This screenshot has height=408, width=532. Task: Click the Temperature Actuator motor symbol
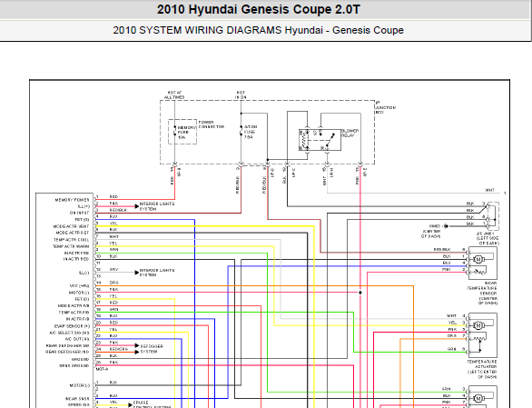point(478,325)
